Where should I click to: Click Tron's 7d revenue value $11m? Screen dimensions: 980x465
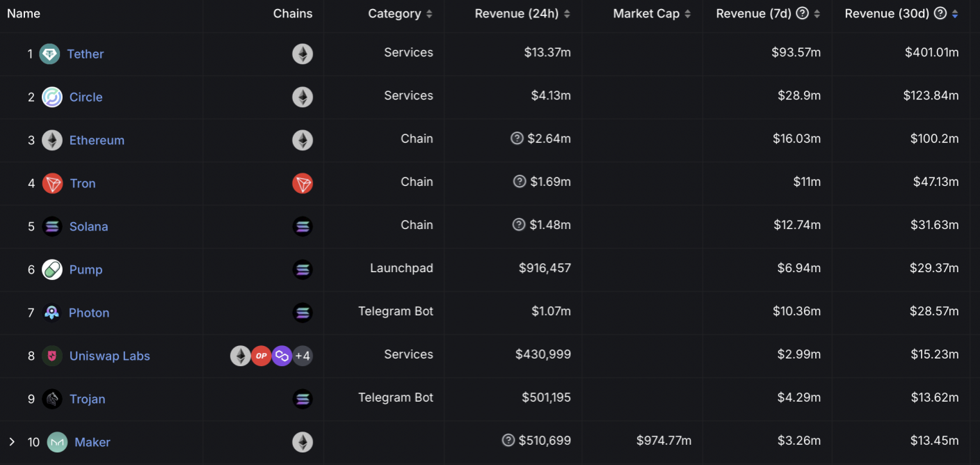click(807, 182)
